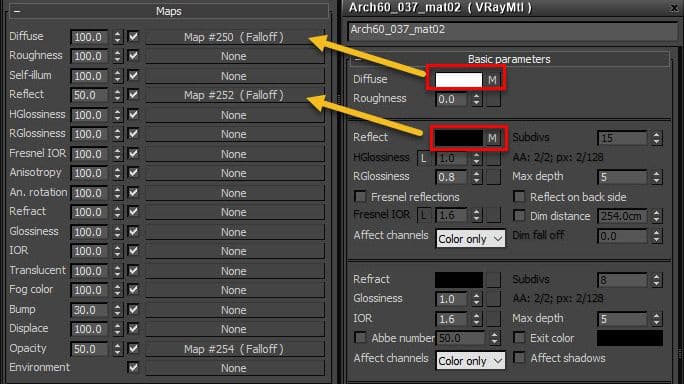Image resolution: width=684 pixels, height=384 pixels.
Task: Open the reflection Affect channels dropdown
Action: pos(470,239)
